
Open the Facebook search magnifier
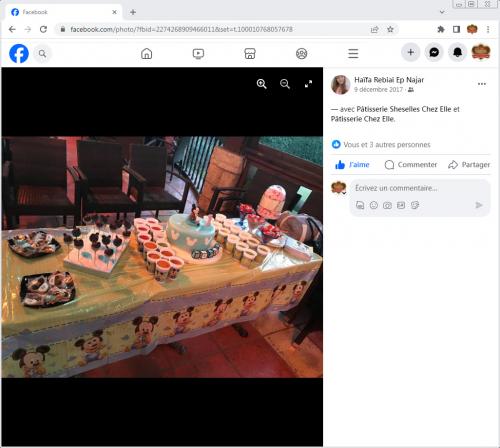click(42, 53)
